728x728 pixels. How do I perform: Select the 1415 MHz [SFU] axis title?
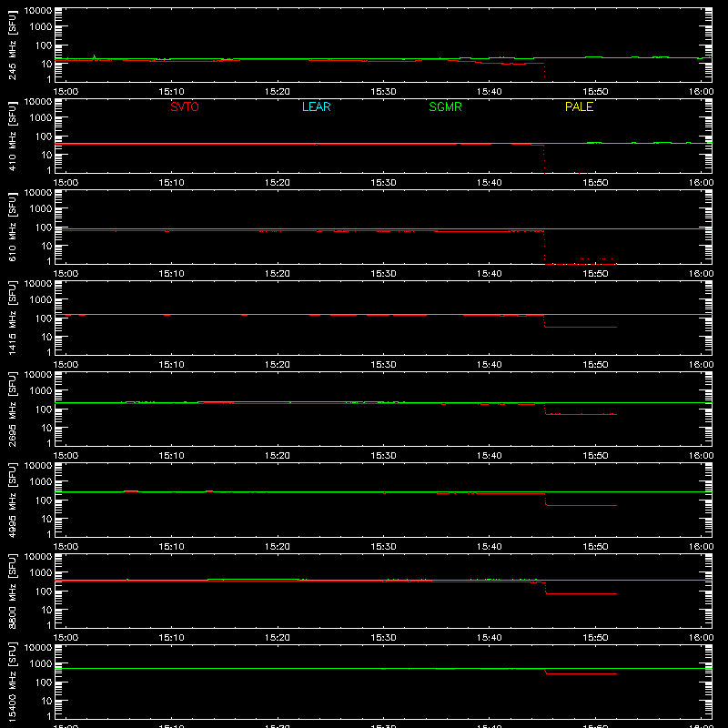click(13, 318)
